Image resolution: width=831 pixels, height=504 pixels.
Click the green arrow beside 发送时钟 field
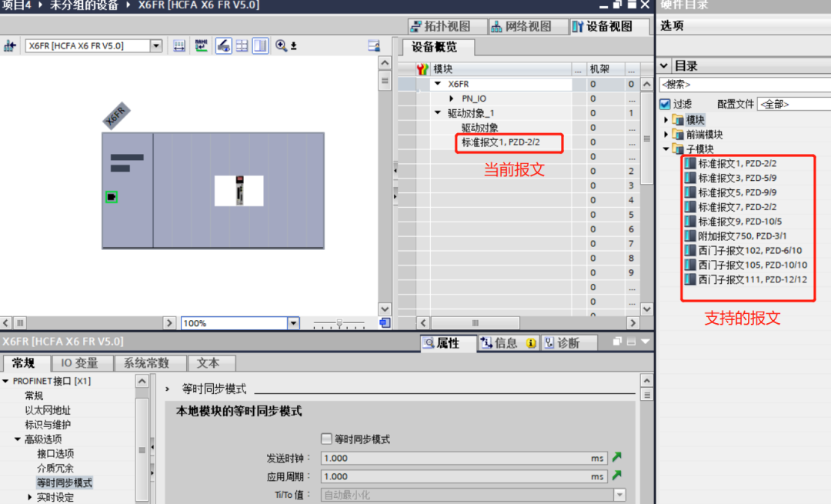[616, 458]
